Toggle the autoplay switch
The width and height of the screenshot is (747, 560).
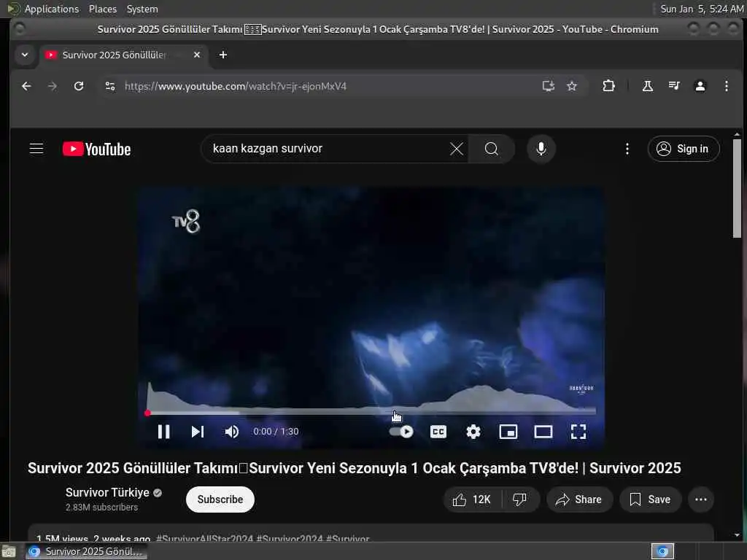[x=401, y=432]
